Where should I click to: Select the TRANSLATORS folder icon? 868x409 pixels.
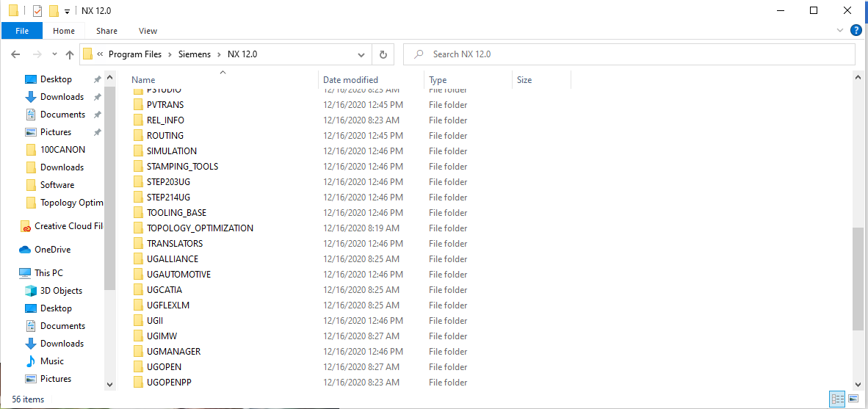click(x=138, y=244)
